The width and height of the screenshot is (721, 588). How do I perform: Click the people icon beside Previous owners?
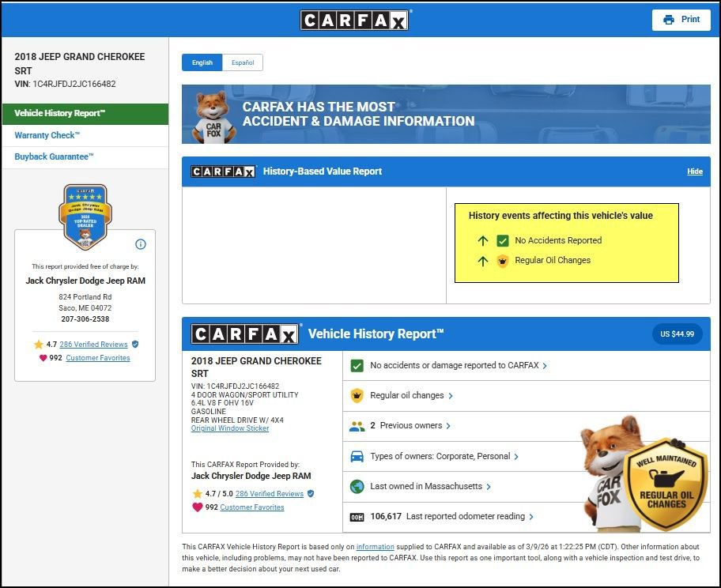tap(357, 426)
